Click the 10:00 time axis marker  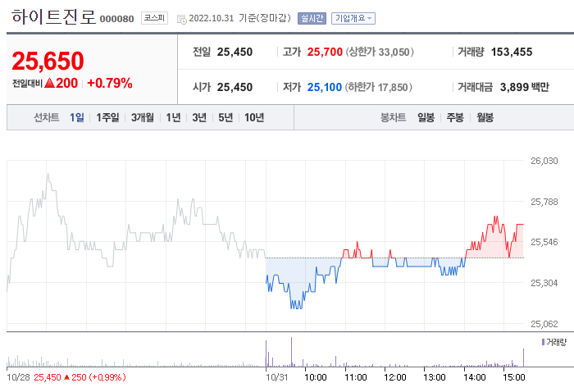[x=316, y=377]
